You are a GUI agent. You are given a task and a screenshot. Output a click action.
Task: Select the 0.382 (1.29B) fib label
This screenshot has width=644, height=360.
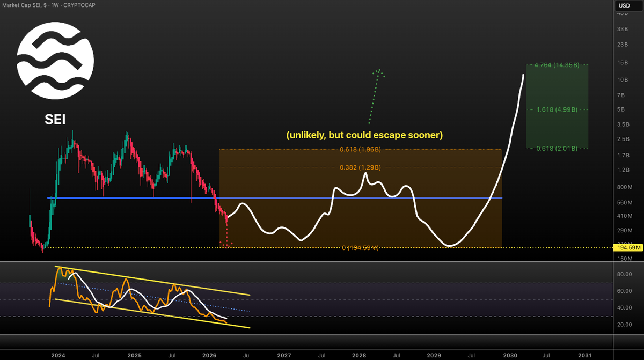coord(361,167)
